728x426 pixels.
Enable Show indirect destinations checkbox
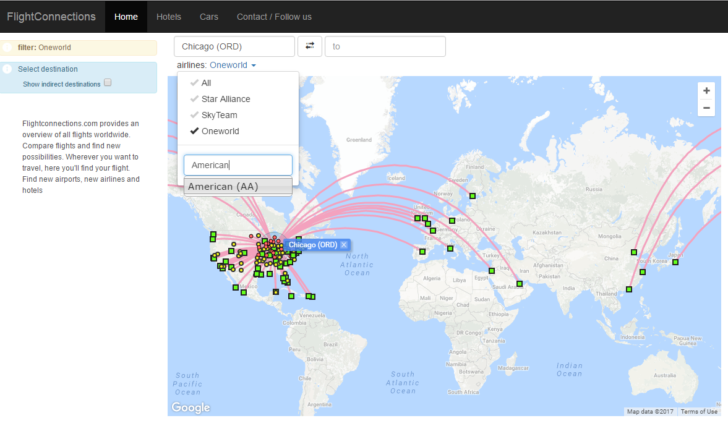click(108, 83)
